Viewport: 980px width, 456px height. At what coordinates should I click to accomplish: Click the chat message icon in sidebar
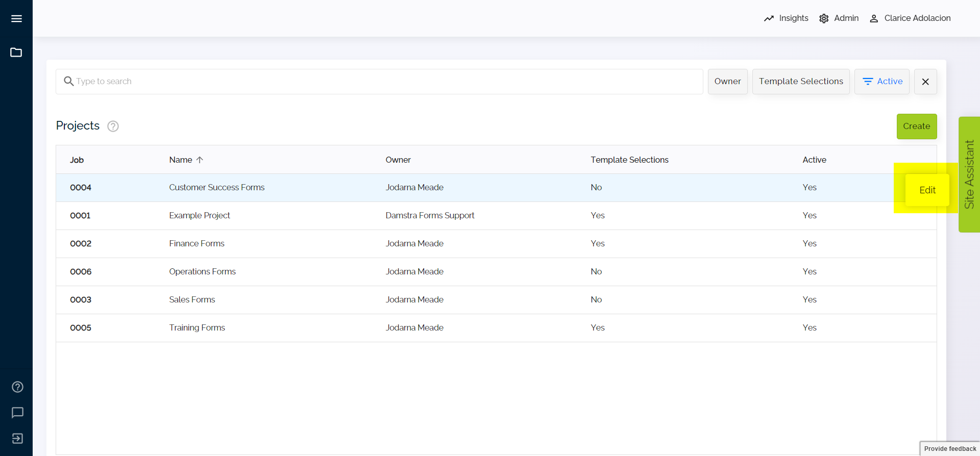pos(17,413)
